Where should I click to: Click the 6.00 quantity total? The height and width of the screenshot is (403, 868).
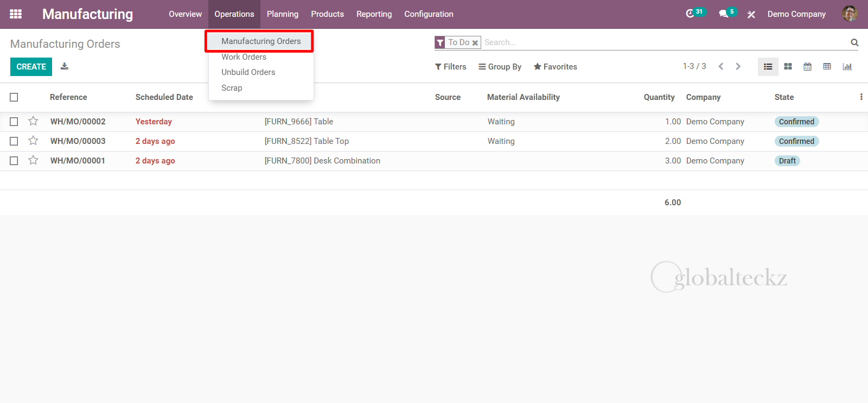pyautogui.click(x=673, y=203)
